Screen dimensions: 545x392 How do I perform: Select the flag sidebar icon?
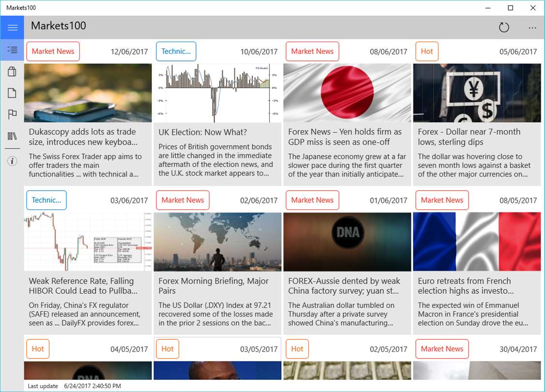pyautogui.click(x=12, y=114)
